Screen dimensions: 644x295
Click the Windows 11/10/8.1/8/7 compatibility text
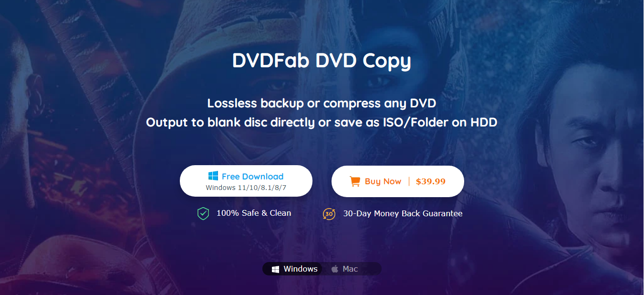point(246,188)
